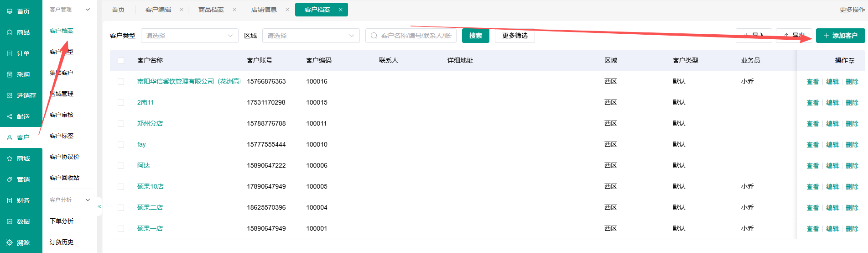Open 客户回收站 in the submenu
The height and width of the screenshot is (253, 868).
pyautogui.click(x=64, y=178)
